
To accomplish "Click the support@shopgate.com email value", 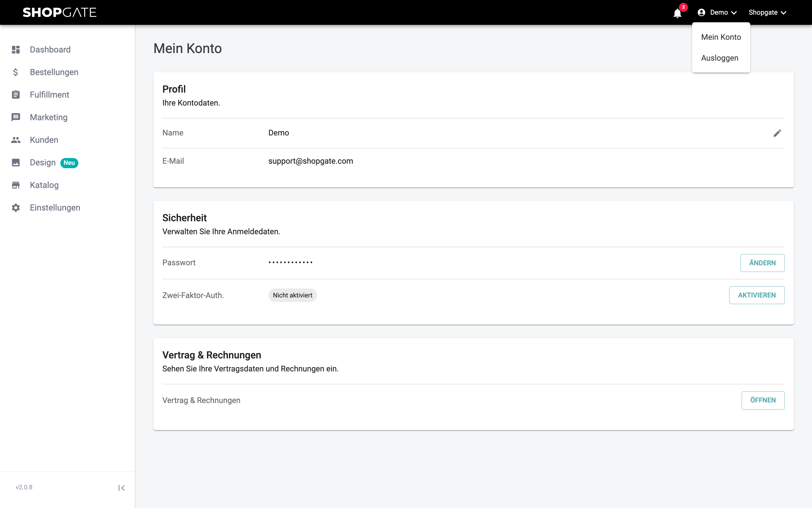I will coord(311,161).
